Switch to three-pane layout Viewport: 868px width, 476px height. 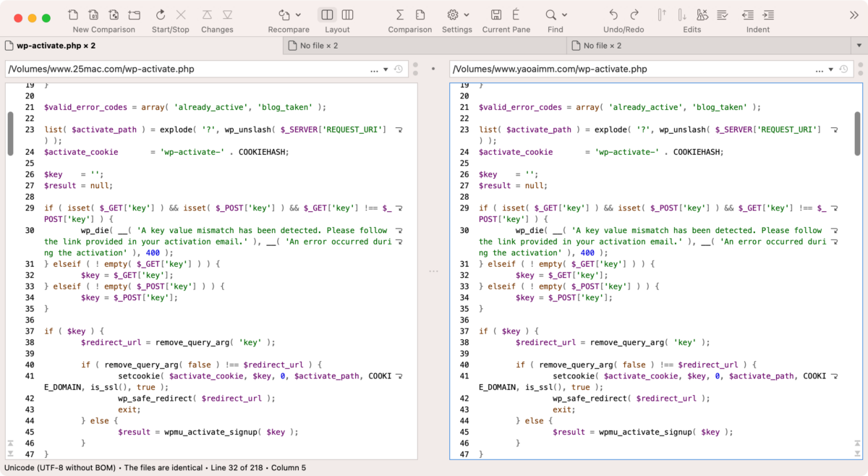347,14
